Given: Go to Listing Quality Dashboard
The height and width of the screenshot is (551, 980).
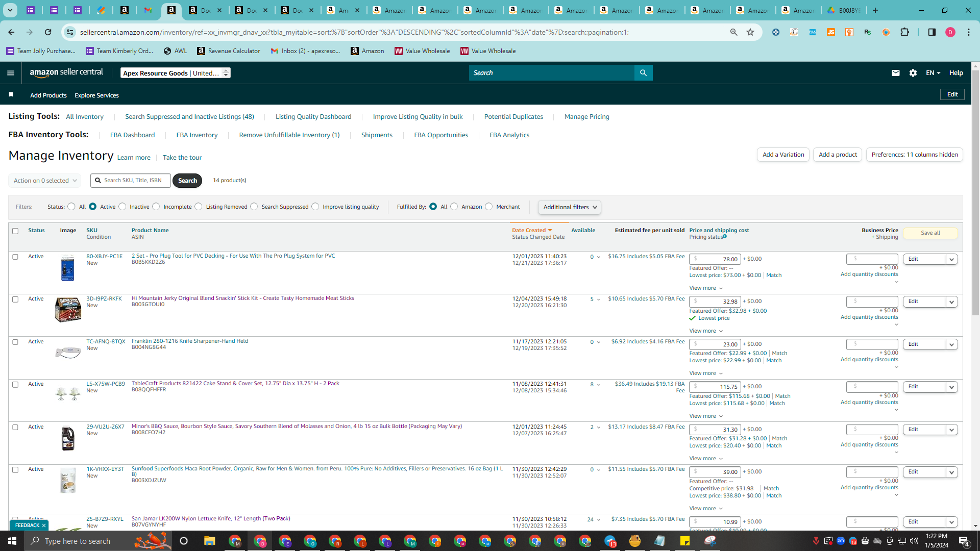Looking at the screenshot, I should [x=313, y=117].
